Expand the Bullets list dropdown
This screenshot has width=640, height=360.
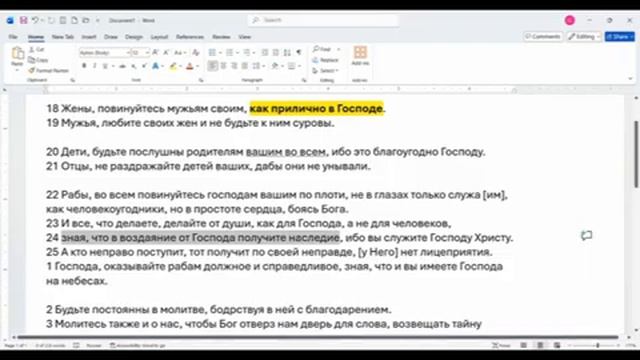(x=220, y=53)
